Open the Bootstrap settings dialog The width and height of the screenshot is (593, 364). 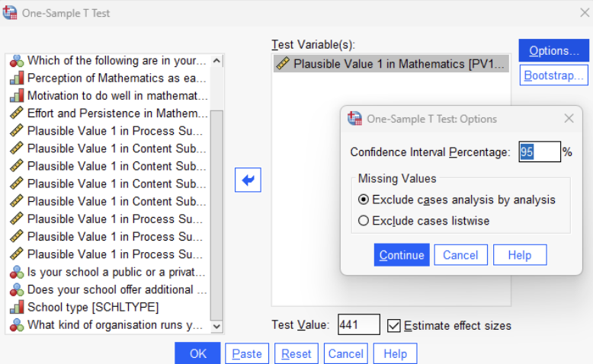point(554,76)
